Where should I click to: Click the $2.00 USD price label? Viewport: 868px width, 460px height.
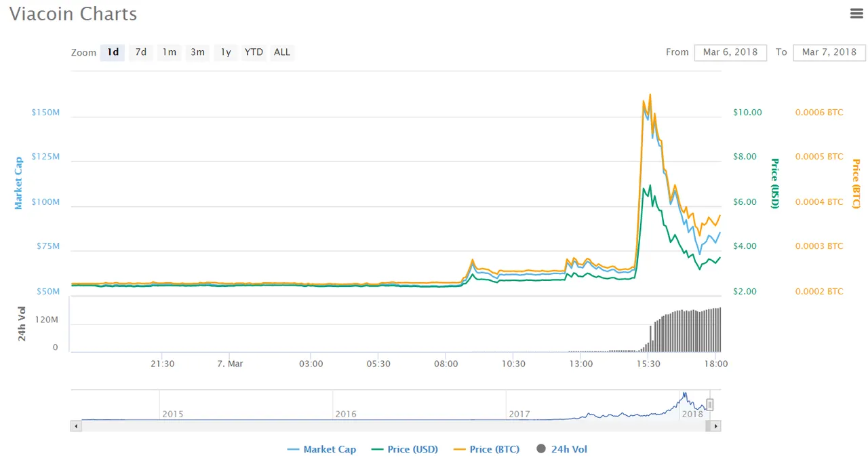[x=745, y=292]
